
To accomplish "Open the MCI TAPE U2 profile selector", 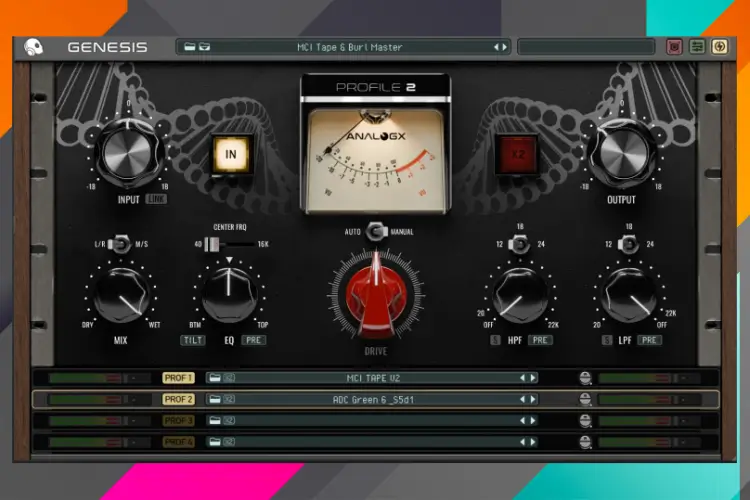I will click(371, 378).
